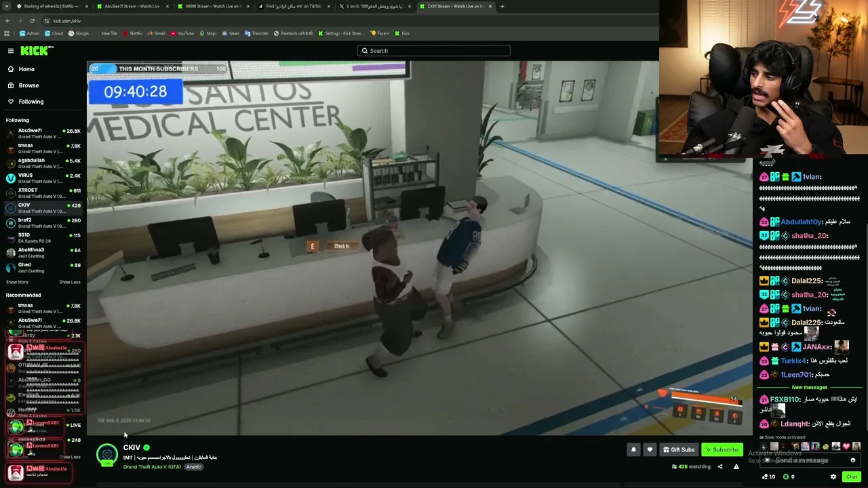Open Grand Theft Auto V category link
This screenshot has width=868, height=488.
tap(152, 467)
